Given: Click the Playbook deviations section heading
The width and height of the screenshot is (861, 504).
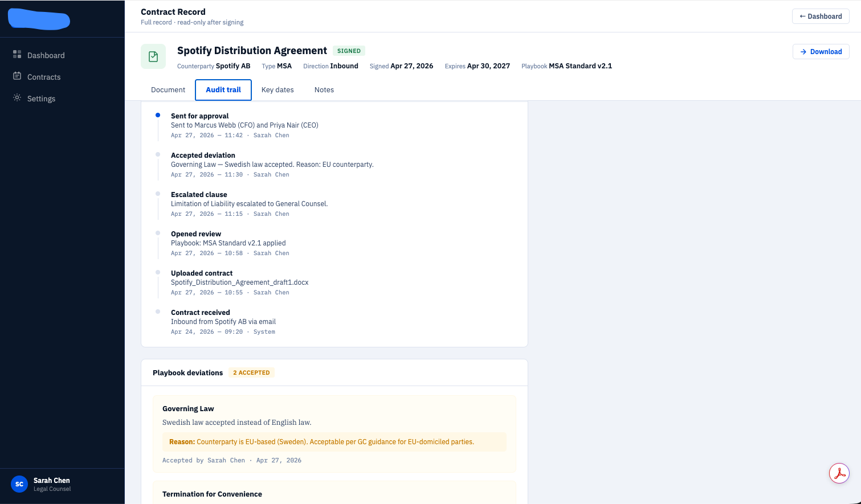Looking at the screenshot, I should coord(187,372).
